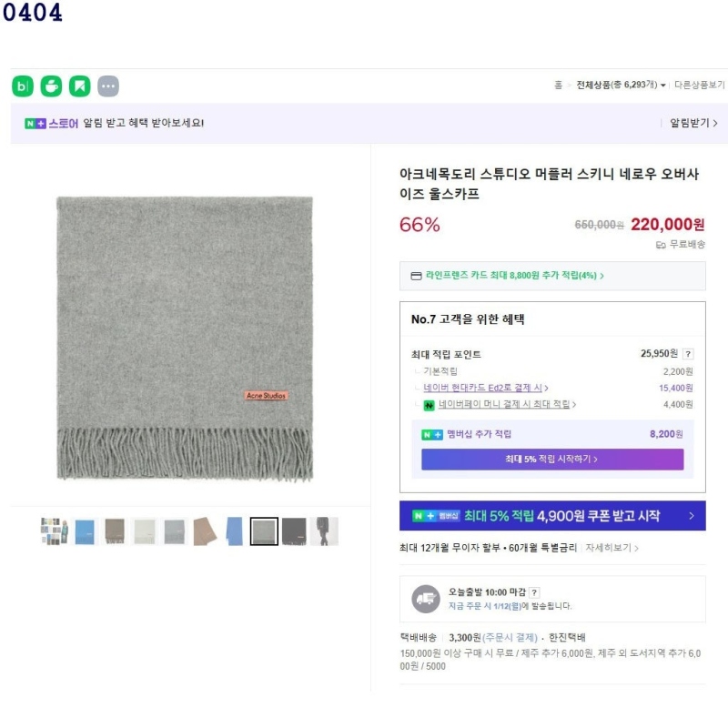Click the green Naver Blog share icon
The width and height of the screenshot is (728, 728).
point(23,86)
